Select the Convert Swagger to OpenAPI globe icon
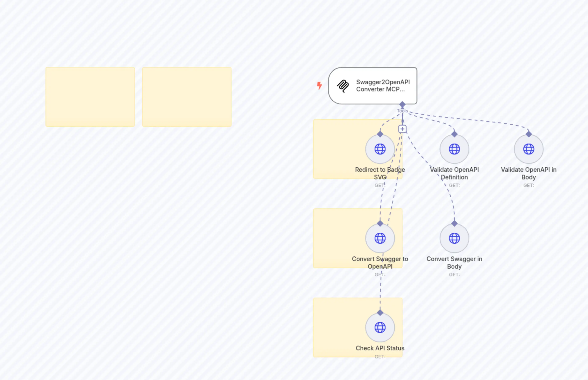The image size is (588, 380). tap(380, 238)
